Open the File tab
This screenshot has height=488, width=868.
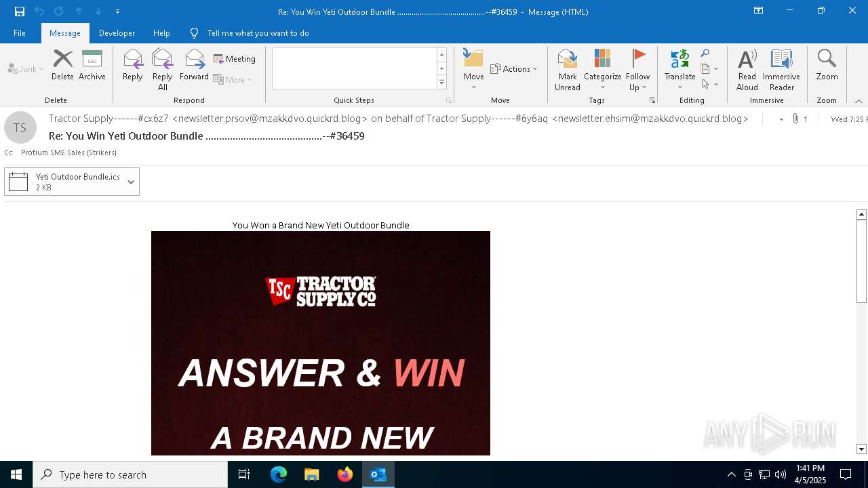(x=20, y=33)
